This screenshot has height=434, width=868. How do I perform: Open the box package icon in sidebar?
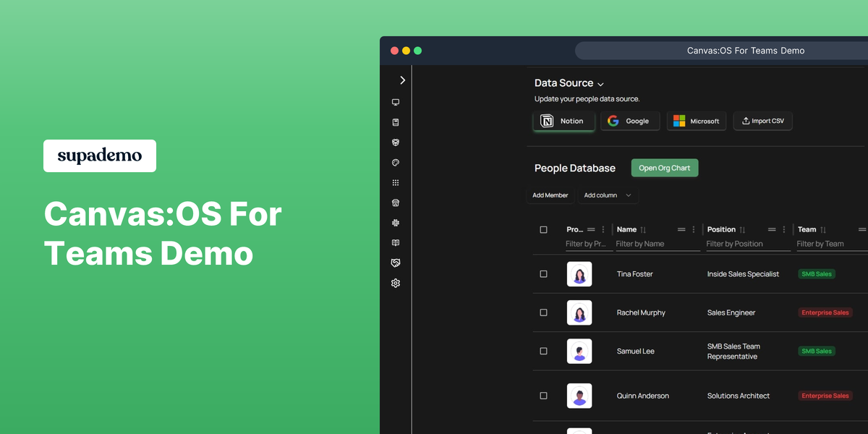click(396, 142)
